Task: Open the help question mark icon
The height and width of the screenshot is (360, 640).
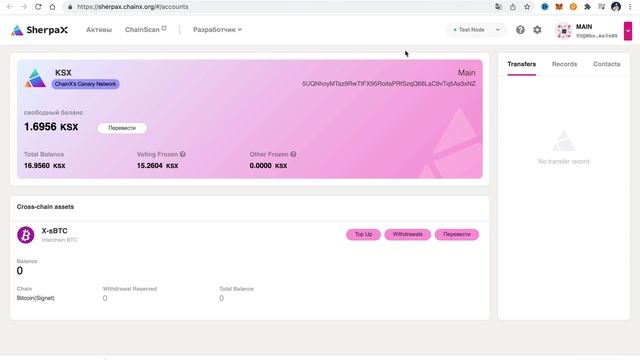Action: [520, 30]
